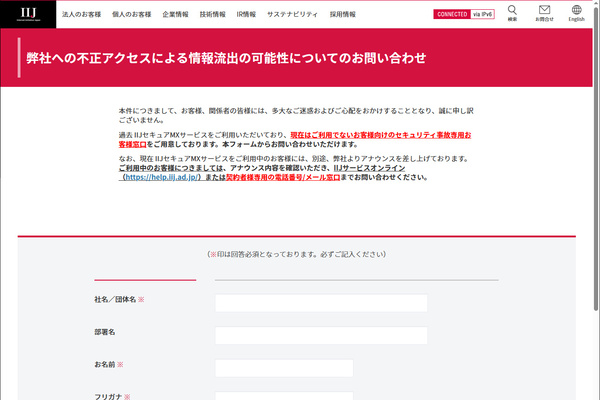Open 法人のお客様 menu

(82, 14)
